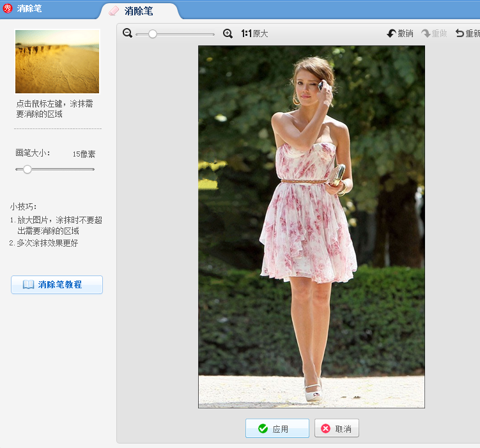Click the 小技巧 tips heading

click(x=23, y=207)
